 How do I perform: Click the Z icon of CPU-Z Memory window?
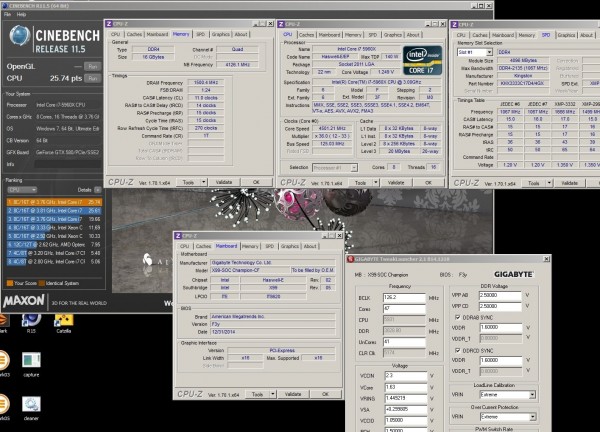point(109,24)
